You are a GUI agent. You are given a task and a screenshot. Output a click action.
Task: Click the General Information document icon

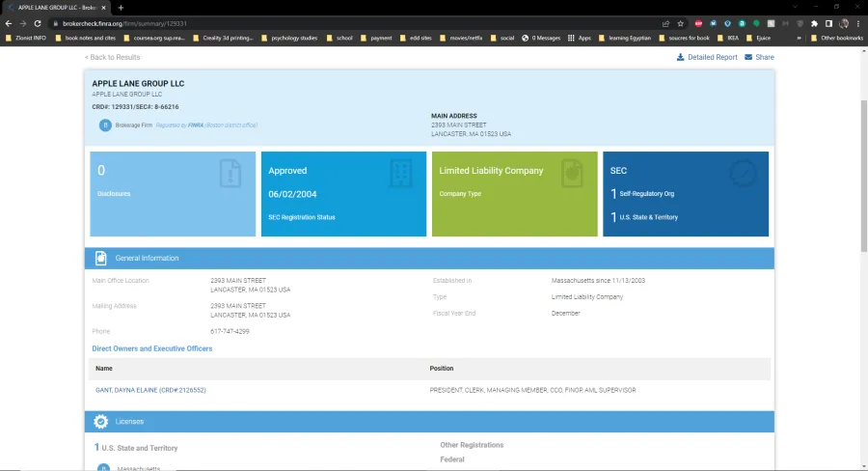pos(100,259)
